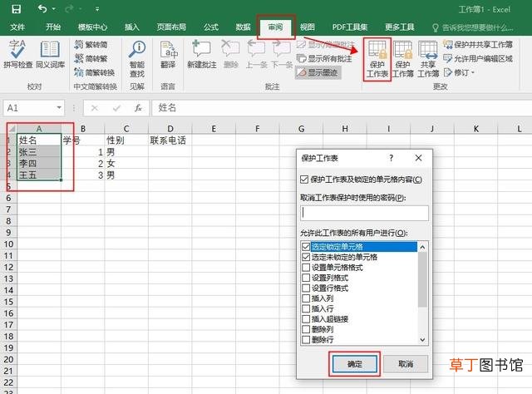Click the Redo arrow icon
The image size is (532, 394).
tap(70, 9)
